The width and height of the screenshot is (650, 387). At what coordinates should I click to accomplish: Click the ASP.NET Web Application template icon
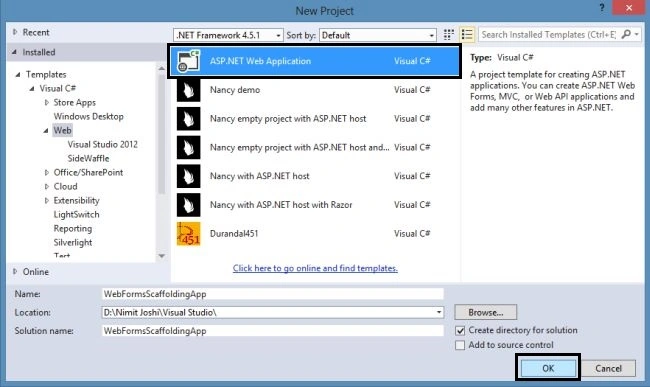pyautogui.click(x=189, y=61)
